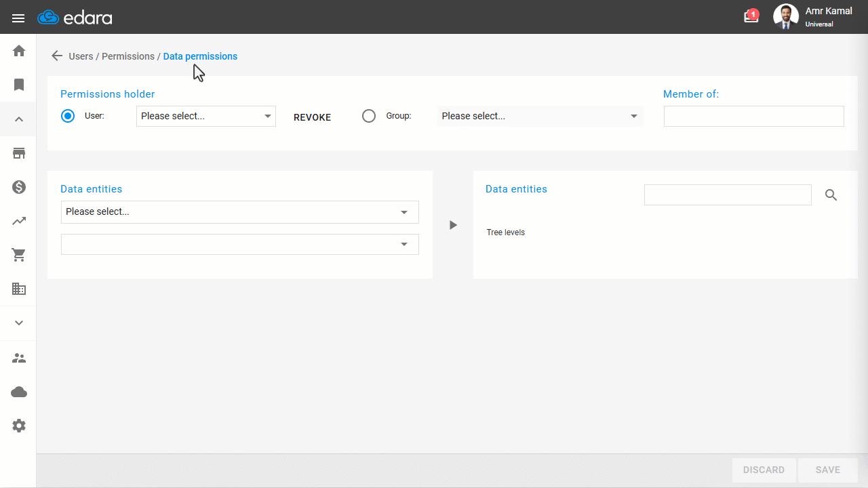Screen dimensions: 868x488
Task: Open the store sidebar icon
Action: [19, 153]
